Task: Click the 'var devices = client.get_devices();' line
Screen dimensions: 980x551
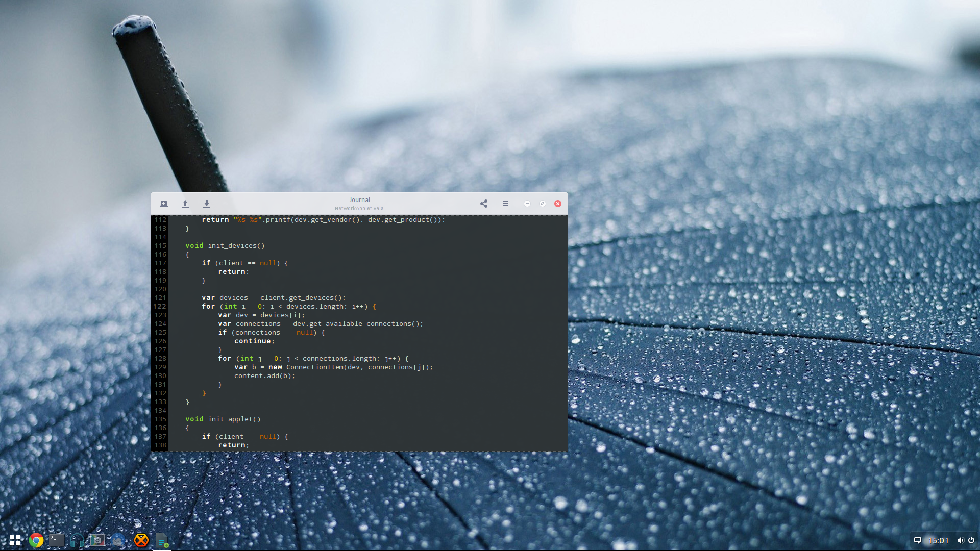Action: 274,298
